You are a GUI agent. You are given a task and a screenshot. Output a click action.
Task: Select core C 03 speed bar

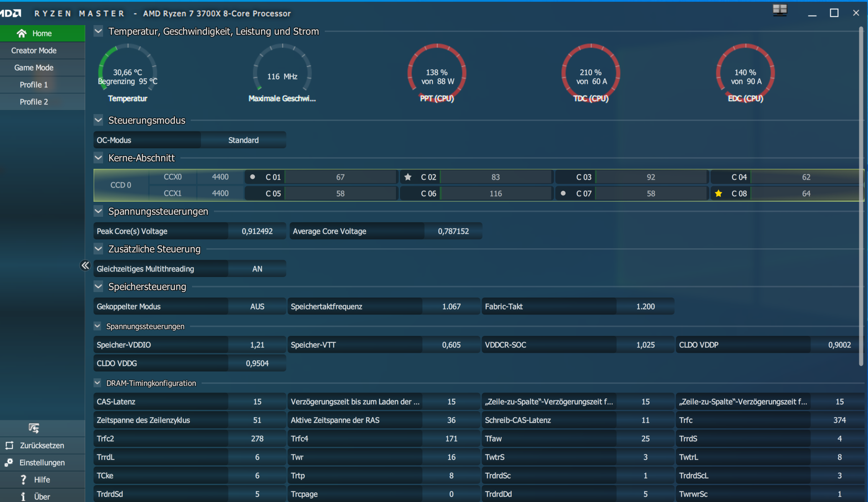(x=651, y=177)
